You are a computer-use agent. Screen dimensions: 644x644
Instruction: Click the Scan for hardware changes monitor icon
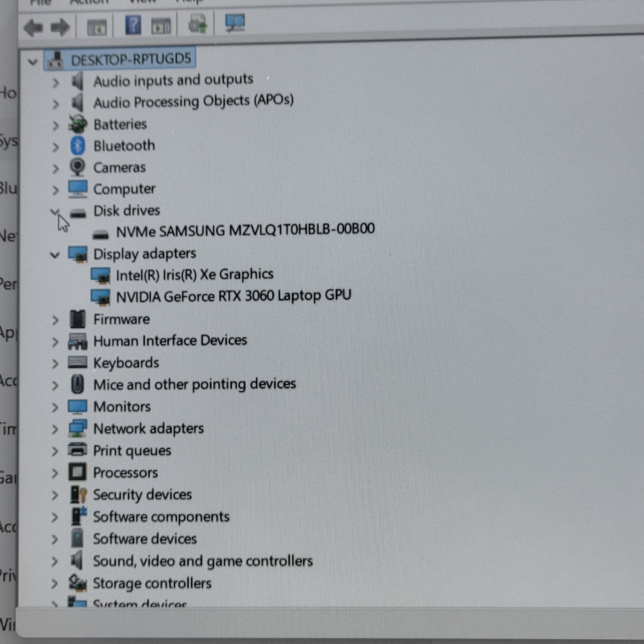pyautogui.click(x=235, y=23)
